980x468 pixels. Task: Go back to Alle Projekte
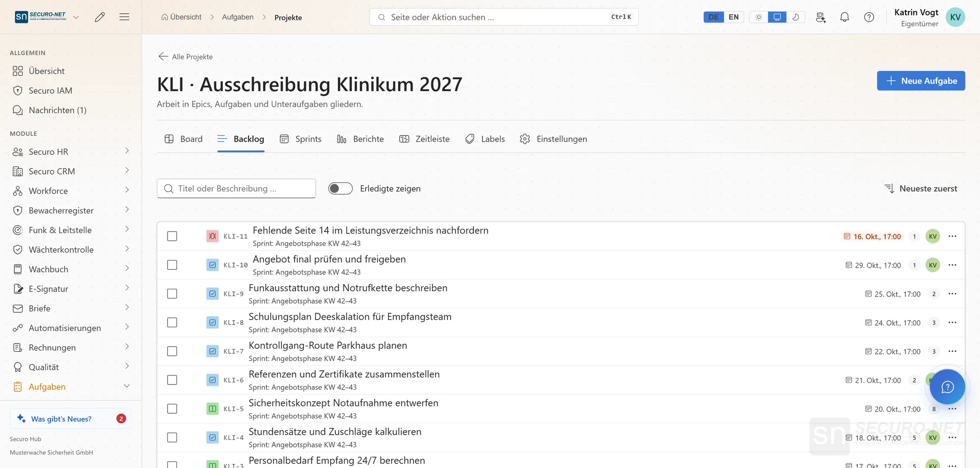186,57
